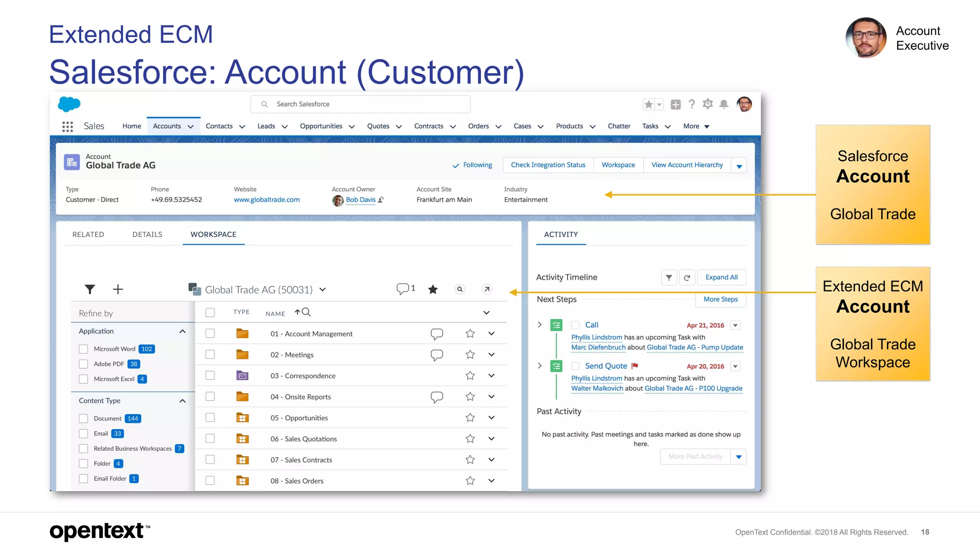The width and height of the screenshot is (980, 551).
Task: Open the Global Trade AG (50031) dropdown
Action: click(x=323, y=289)
